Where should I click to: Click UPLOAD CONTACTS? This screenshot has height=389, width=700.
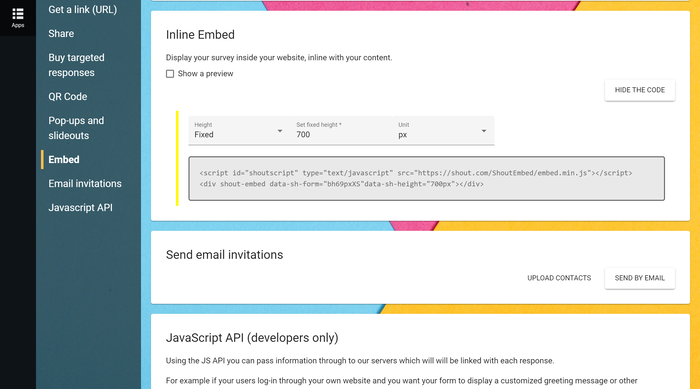559,278
